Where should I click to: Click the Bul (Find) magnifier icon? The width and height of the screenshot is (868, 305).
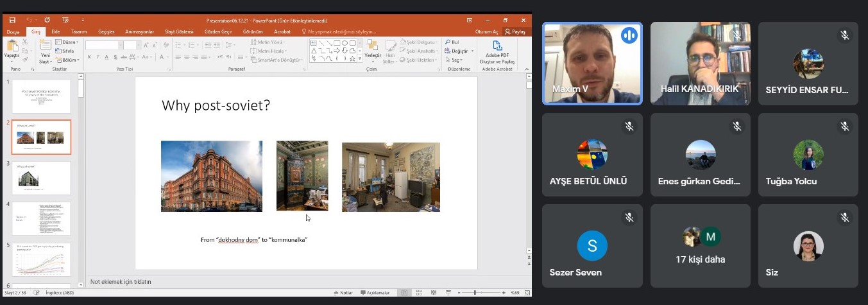pos(447,42)
